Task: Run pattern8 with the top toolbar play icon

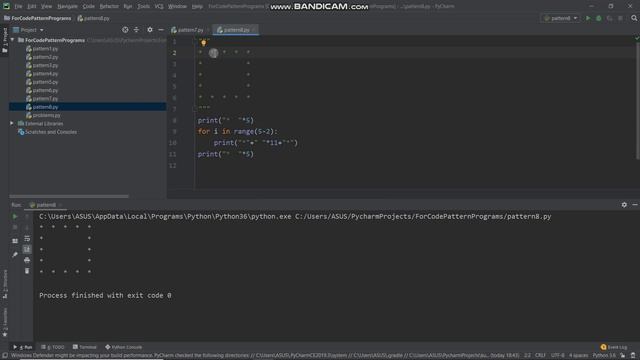Action: point(588,18)
